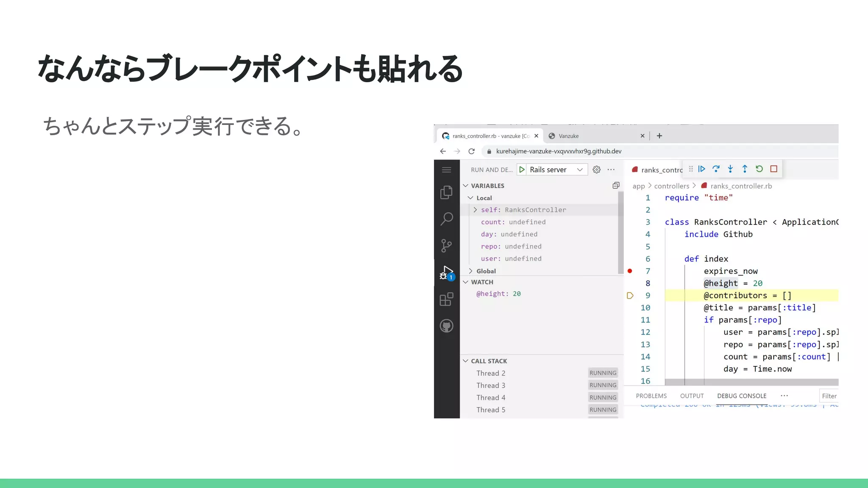The image size is (868, 488).
Task: Open the Search view
Action: coord(446,219)
